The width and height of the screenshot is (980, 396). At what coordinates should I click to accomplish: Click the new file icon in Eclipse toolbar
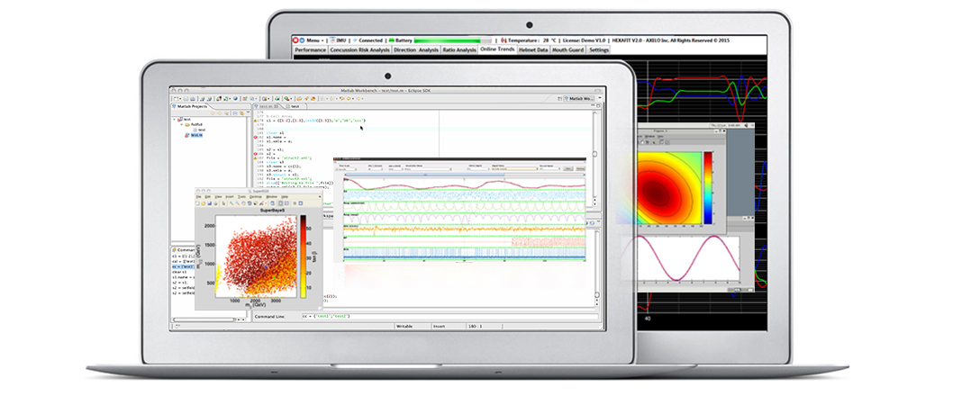tap(176, 97)
